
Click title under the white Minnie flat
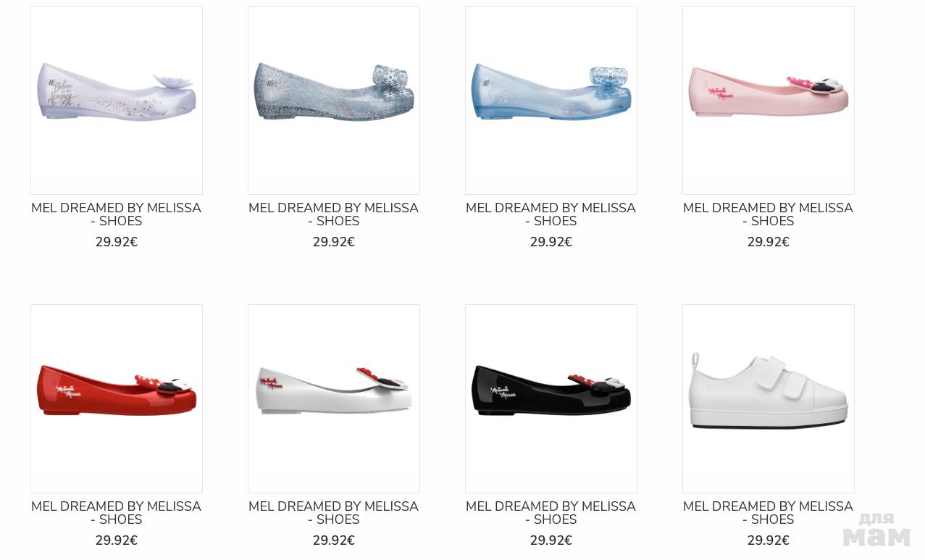point(334,513)
